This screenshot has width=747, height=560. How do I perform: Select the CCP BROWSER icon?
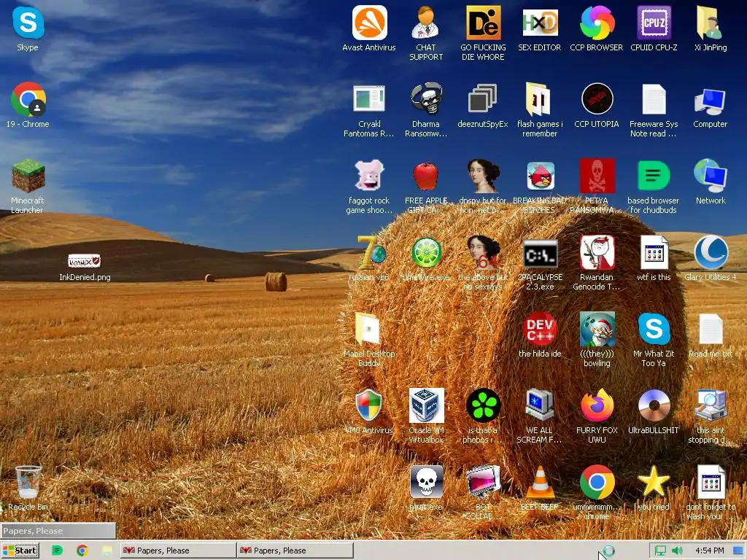pos(597,23)
